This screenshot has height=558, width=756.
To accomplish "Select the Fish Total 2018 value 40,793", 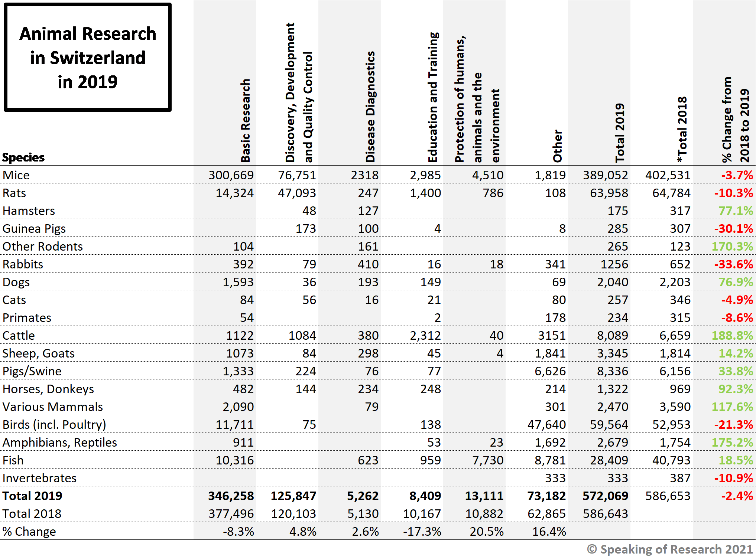I will (x=671, y=460).
